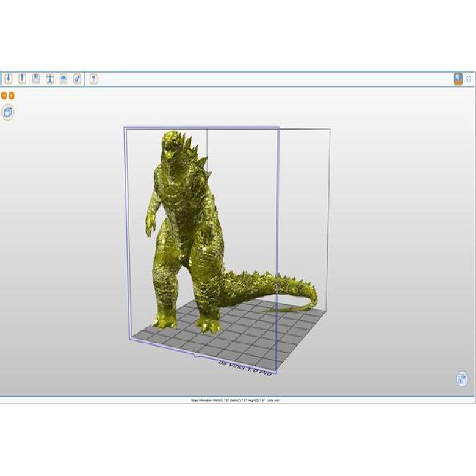The width and height of the screenshot is (476, 476).
Task: Open the printer monitor icon in toolbar
Action: (64, 79)
